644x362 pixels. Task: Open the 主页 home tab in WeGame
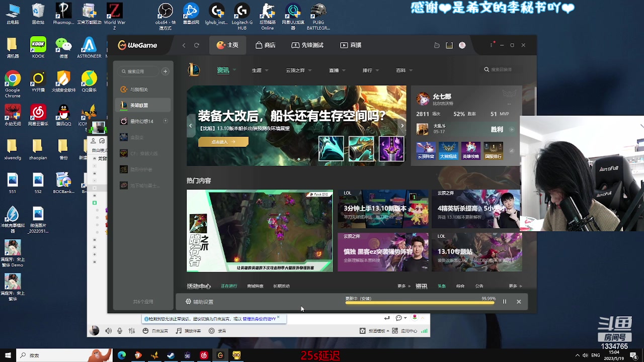point(227,45)
